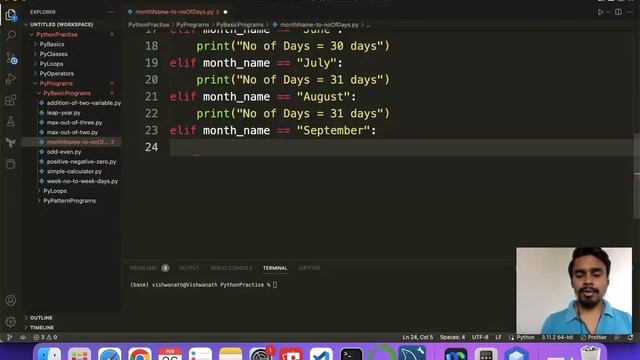Switch to the TERMINAL panel tab
640x360 pixels.
point(275,268)
